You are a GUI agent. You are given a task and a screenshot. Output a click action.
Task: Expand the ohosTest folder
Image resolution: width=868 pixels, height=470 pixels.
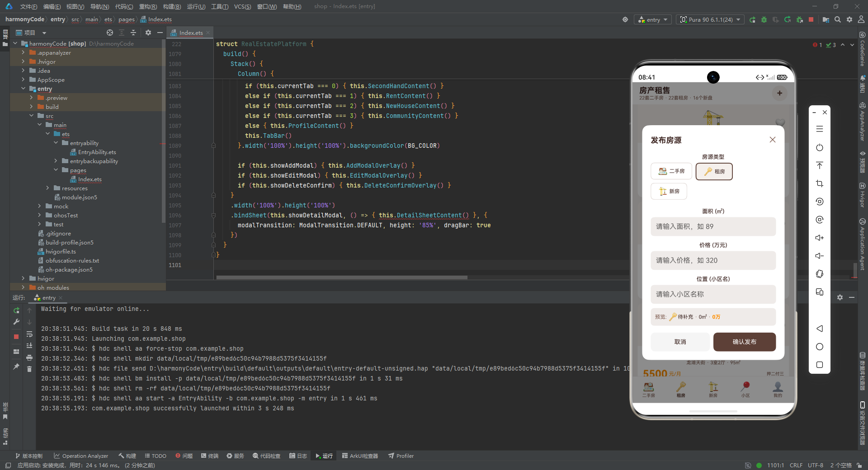tap(39, 215)
